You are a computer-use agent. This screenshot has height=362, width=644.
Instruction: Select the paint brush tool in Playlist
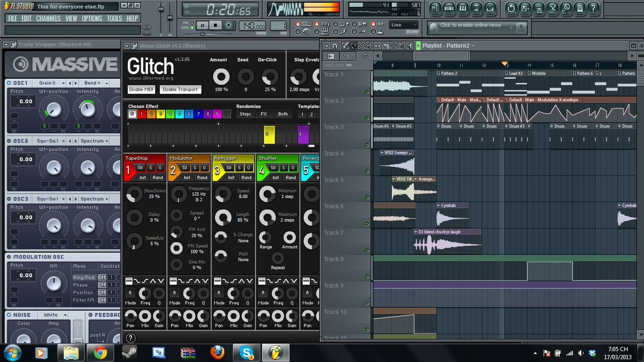click(x=354, y=46)
